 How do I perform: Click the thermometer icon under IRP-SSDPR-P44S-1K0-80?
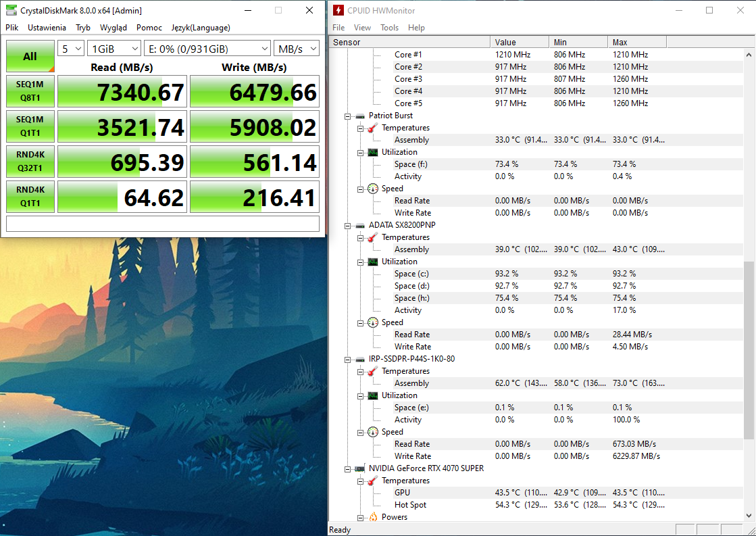[x=373, y=372]
